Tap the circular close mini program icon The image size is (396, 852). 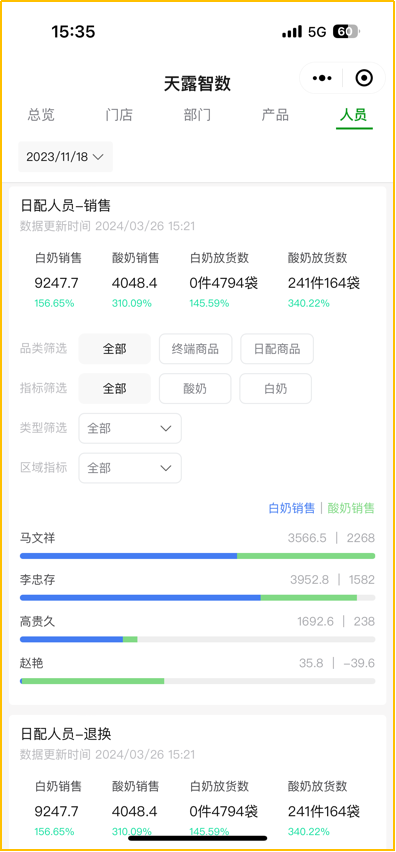point(363,78)
